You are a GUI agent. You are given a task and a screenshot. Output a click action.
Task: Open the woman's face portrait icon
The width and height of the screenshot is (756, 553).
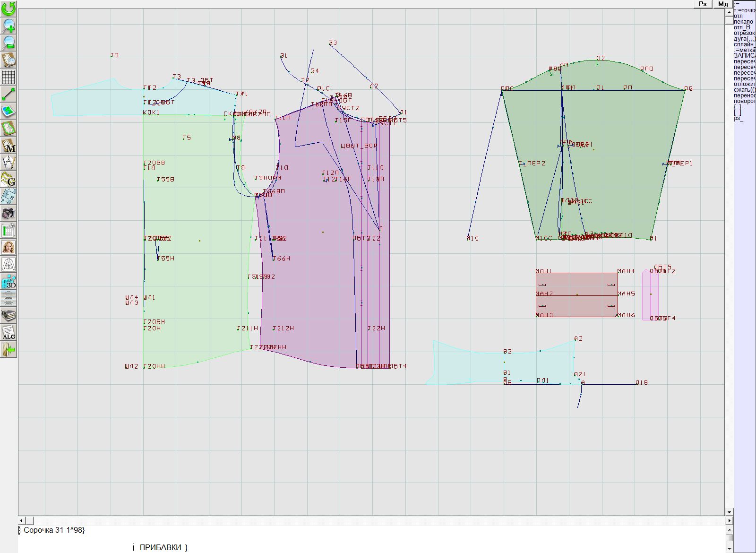[x=9, y=247]
